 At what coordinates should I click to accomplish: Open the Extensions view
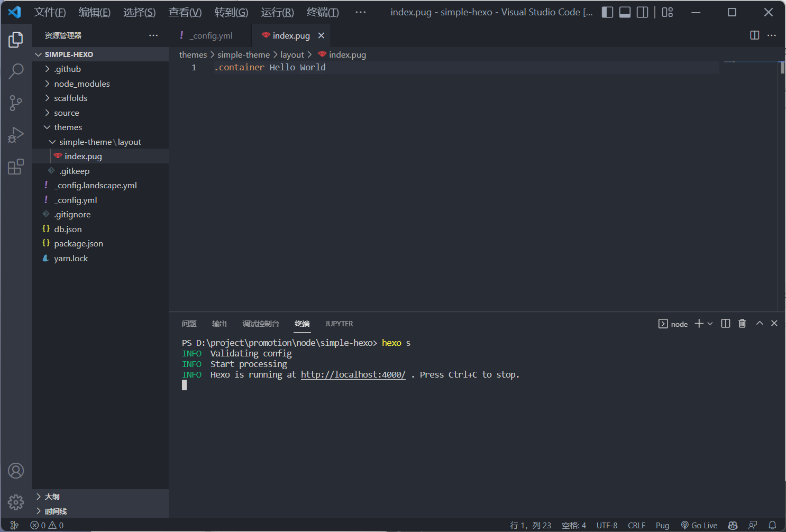point(16,167)
